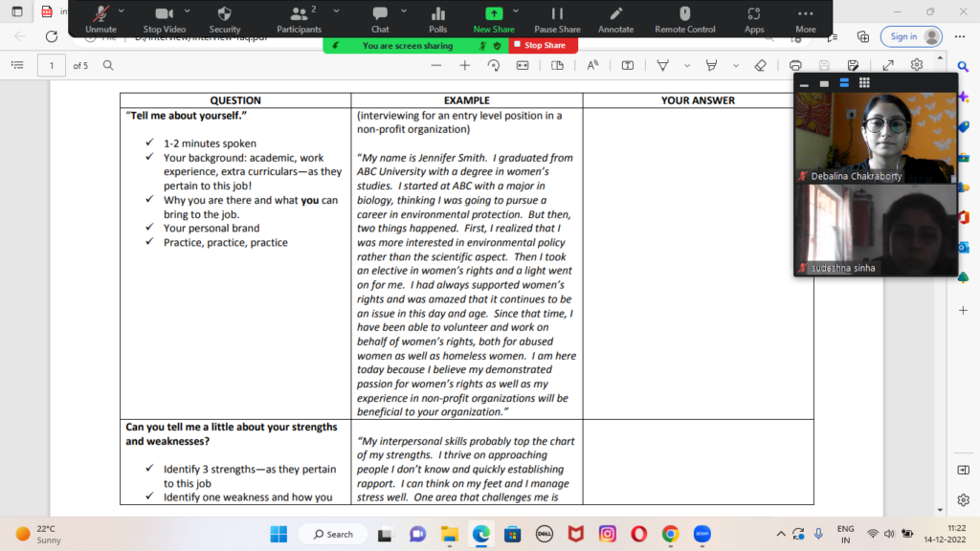
Task: Click the red Stop Share button
Action: click(x=539, y=45)
